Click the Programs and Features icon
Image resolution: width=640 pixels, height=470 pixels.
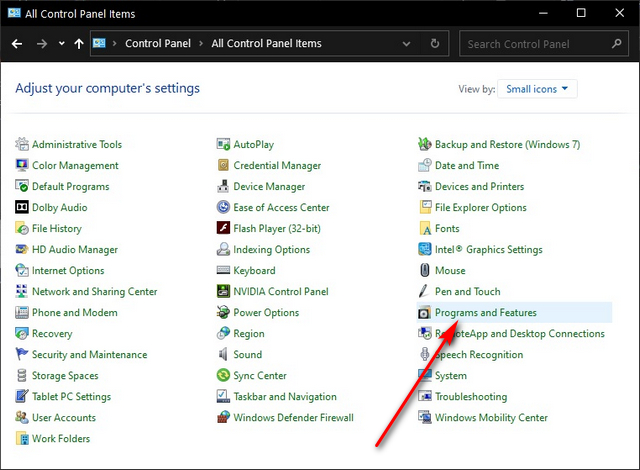point(426,313)
